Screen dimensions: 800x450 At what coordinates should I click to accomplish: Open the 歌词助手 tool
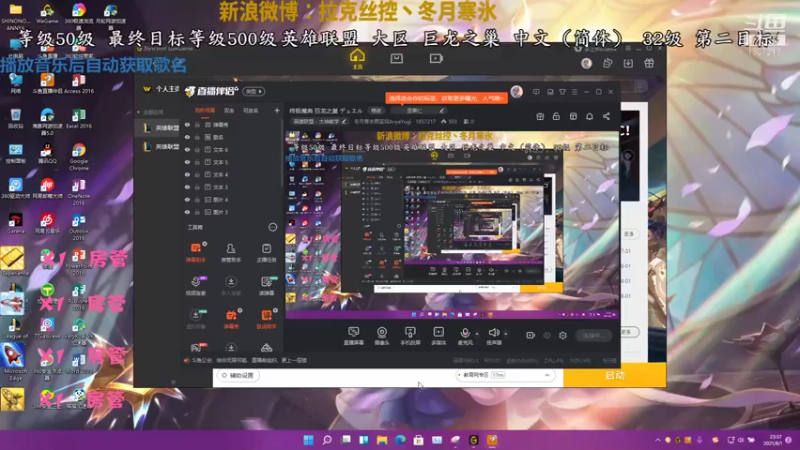coord(266,319)
